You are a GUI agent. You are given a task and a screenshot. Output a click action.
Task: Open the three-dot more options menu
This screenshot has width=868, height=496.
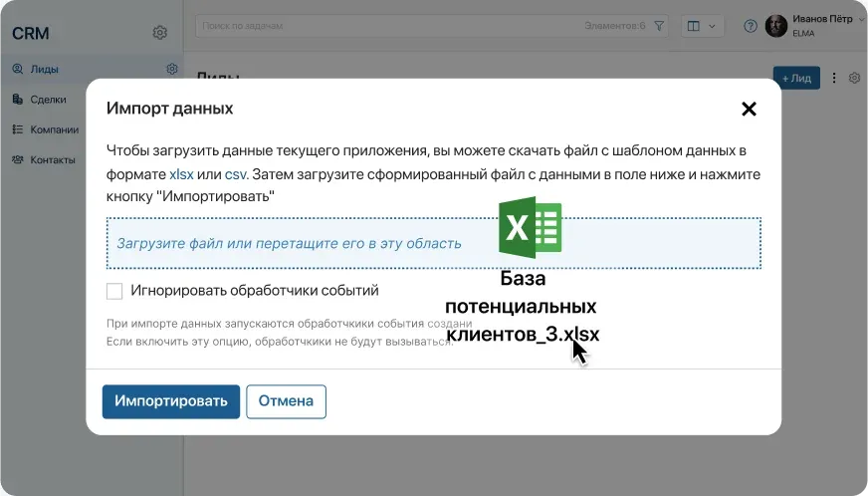point(834,78)
